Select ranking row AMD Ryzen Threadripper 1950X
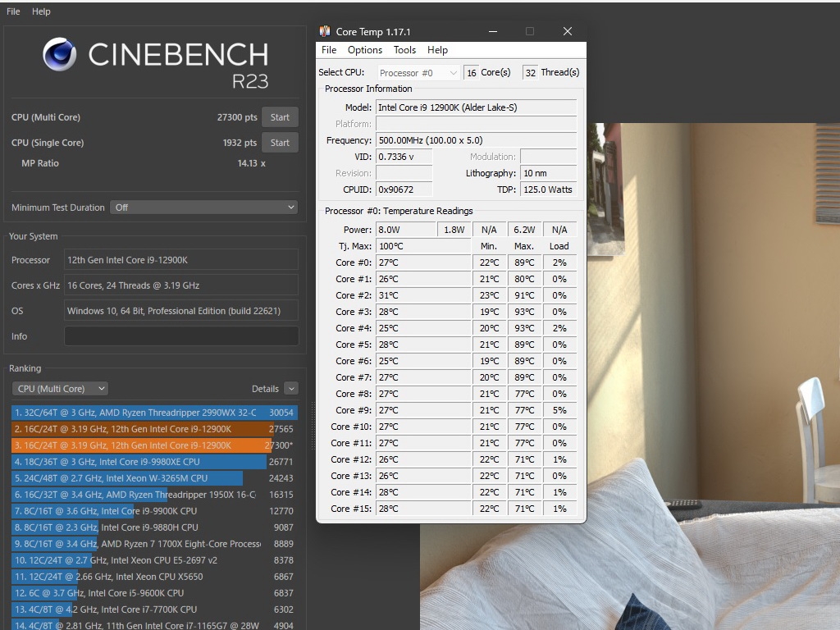840x630 pixels. point(154,495)
